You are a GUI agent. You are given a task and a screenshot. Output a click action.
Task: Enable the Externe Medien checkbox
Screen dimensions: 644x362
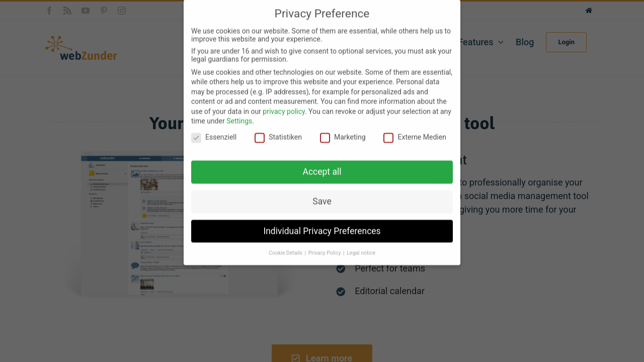click(x=388, y=138)
